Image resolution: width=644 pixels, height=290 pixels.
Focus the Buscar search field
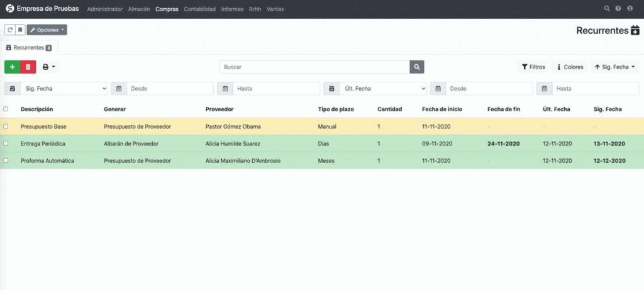[314, 67]
